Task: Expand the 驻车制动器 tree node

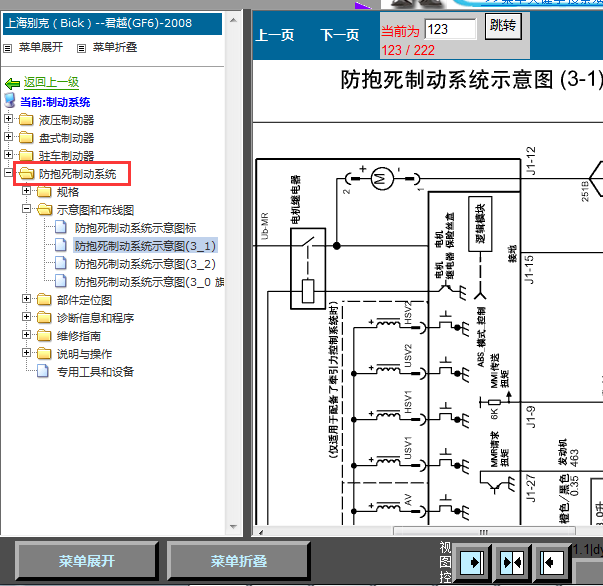Action: (8, 155)
